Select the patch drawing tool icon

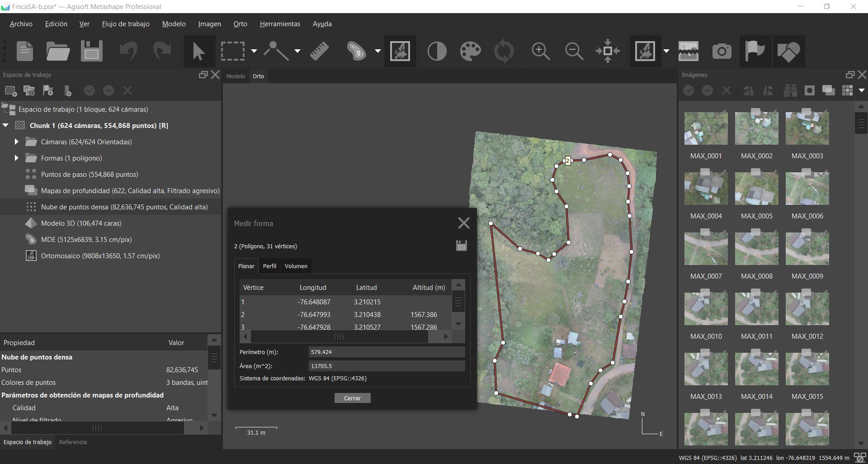click(x=357, y=51)
